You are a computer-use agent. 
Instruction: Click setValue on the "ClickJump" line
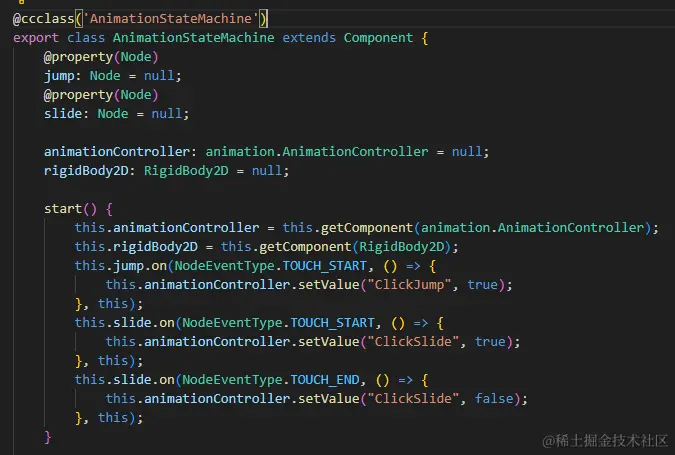tap(328, 285)
